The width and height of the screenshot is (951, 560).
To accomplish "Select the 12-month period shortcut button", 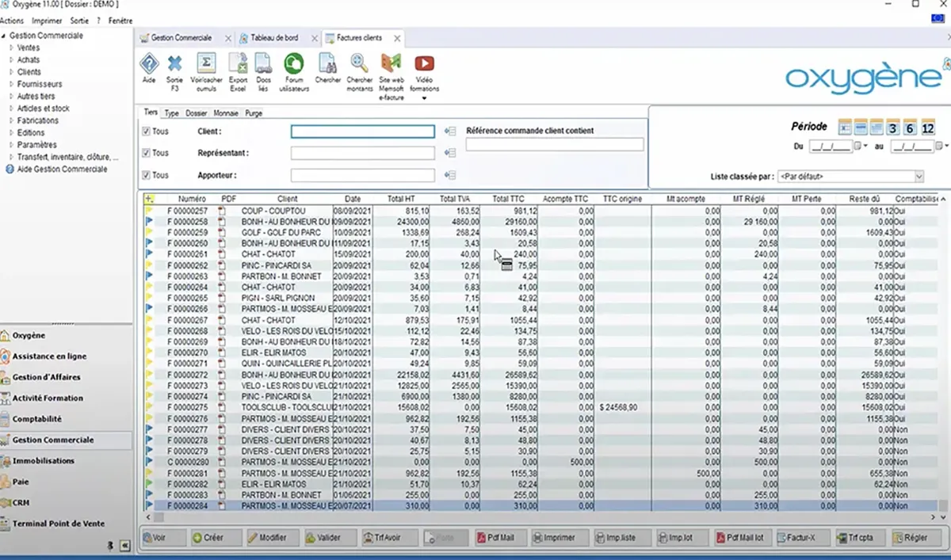I will click(927, 128).
